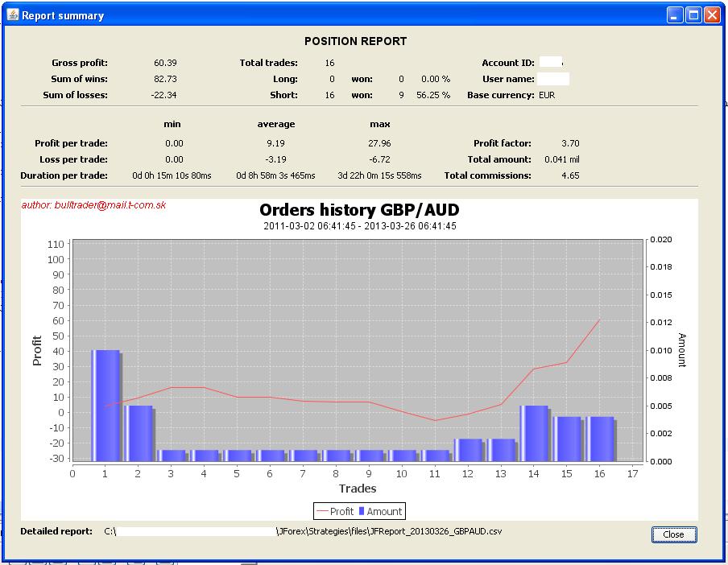The height and width of the screenshot is (565, 728).
Task: Click the Amount bar for trade 2
Action: pos(139,433)
